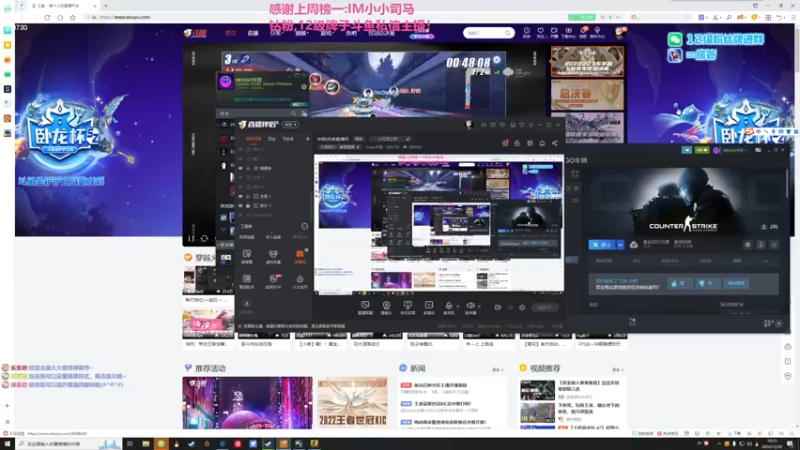Screen dimensions: 800x450
Task: Click the red-highlighted tool icon in the toolbox
Action: click(x=300, y=255)
